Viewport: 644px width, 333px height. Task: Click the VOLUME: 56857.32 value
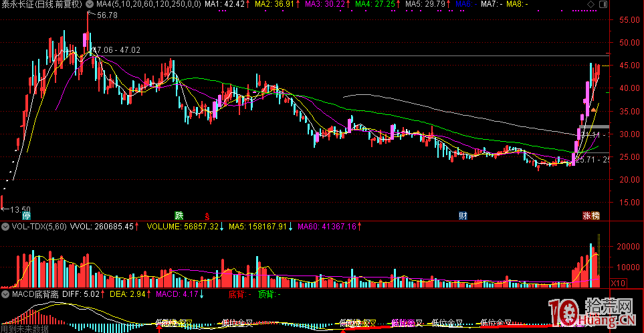point(183,226)
